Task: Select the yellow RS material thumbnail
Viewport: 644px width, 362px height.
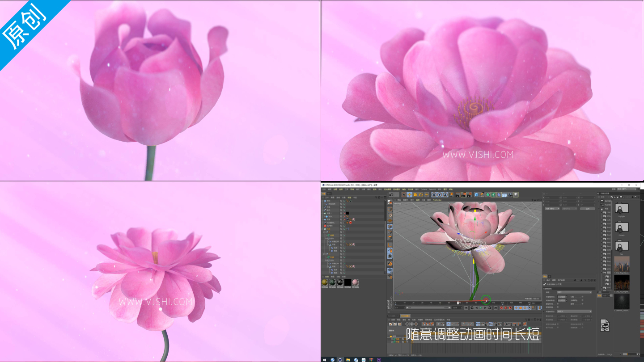Action: (325, 282)
